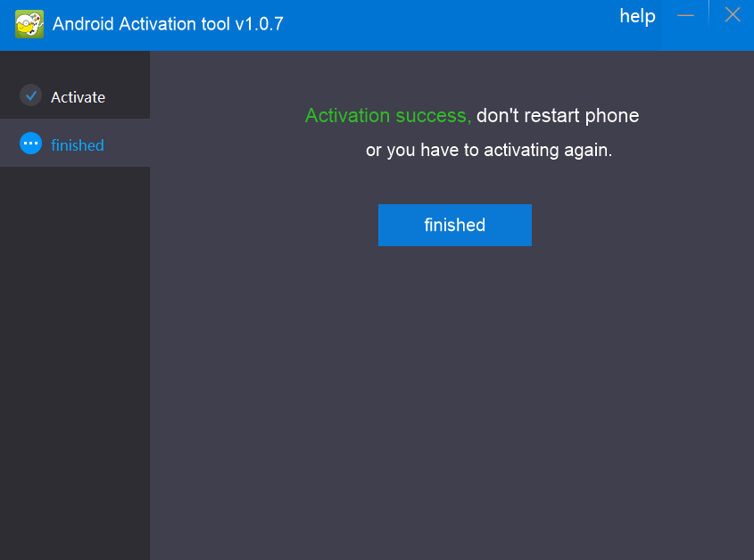Click the blue finished button

455,225
